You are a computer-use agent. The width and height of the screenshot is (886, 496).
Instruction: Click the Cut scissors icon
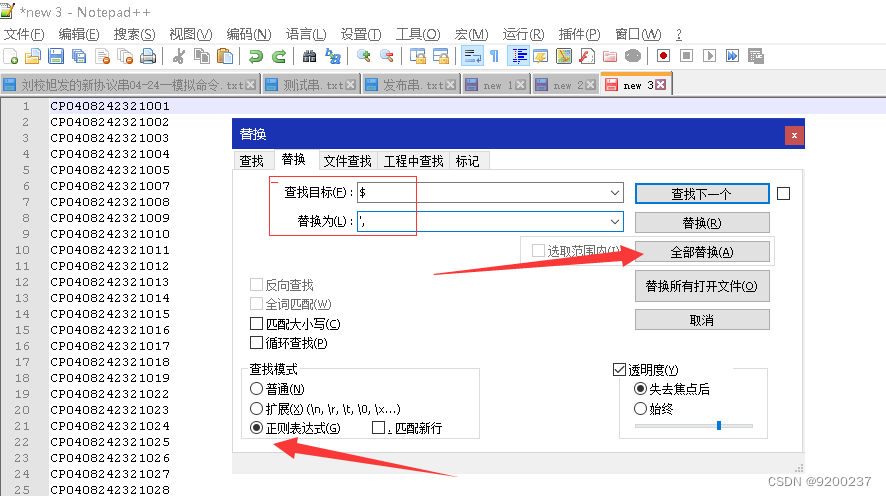coord(179,56)
